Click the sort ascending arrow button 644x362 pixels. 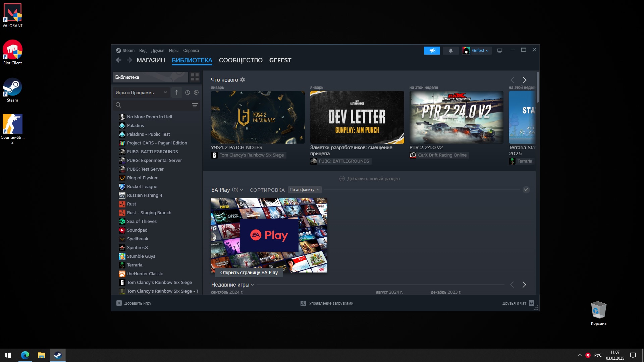pyautogui.click(x=177, y=93)
